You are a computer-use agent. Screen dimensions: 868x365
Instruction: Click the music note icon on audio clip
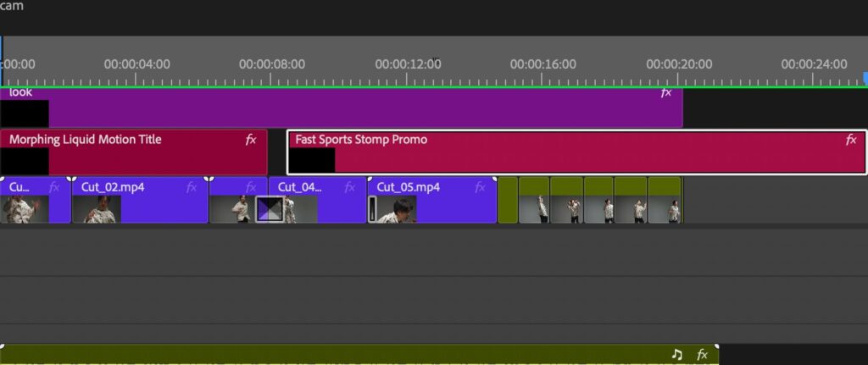(x=676, y=355)
